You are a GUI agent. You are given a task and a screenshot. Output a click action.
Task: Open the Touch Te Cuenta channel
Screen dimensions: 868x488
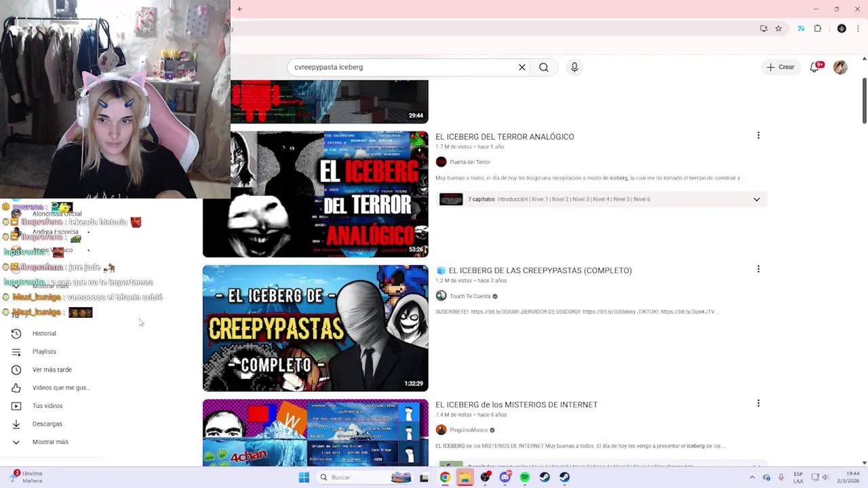tap(470, 296)
